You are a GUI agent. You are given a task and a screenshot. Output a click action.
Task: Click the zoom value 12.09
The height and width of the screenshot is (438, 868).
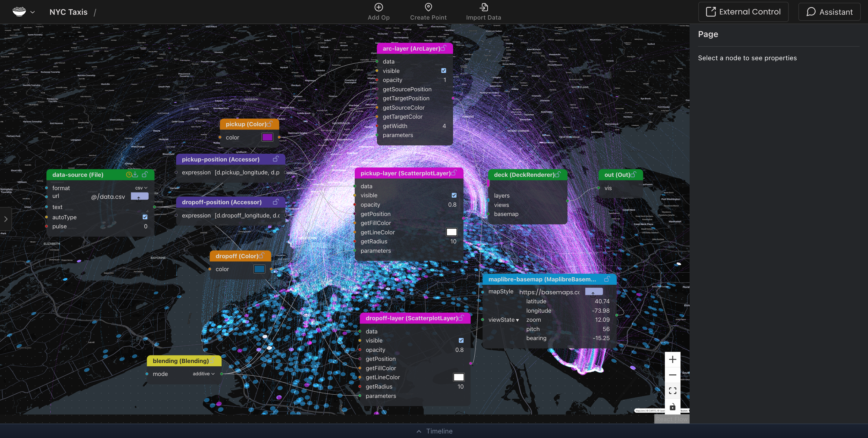coord(602,320)
